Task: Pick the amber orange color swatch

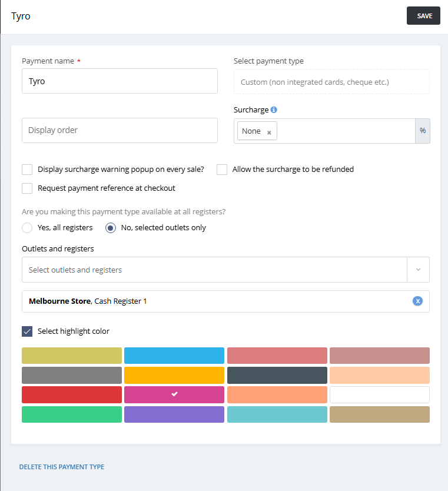Action: [x=174, y=375]
